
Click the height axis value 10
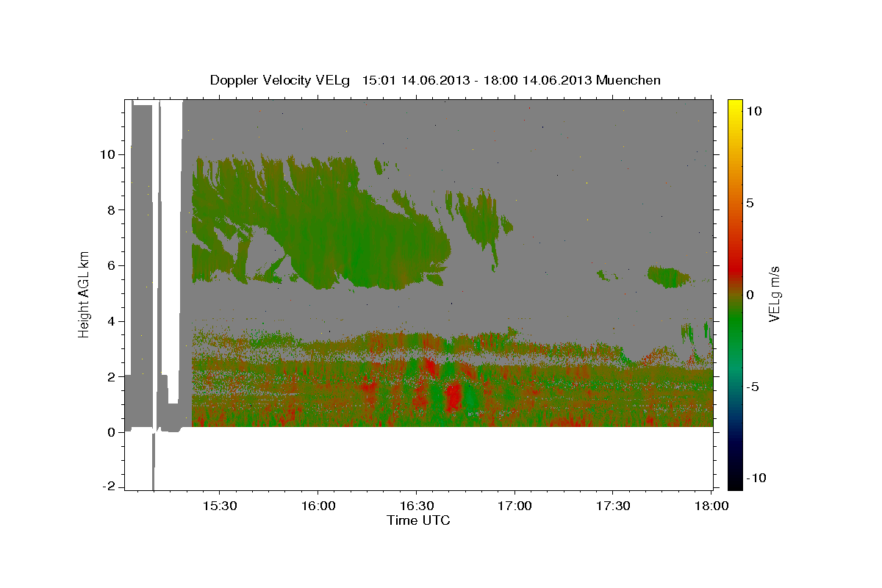coord(109,154)
